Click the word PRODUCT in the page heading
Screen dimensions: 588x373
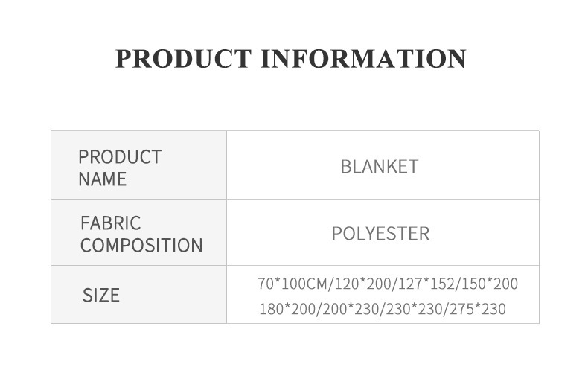[x=183, y=59]
